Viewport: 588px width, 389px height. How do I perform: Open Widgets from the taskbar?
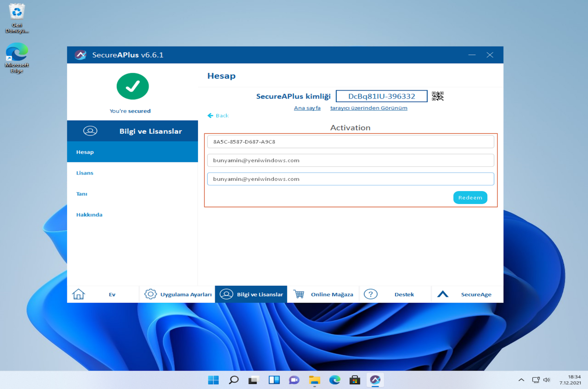(274, 380)
